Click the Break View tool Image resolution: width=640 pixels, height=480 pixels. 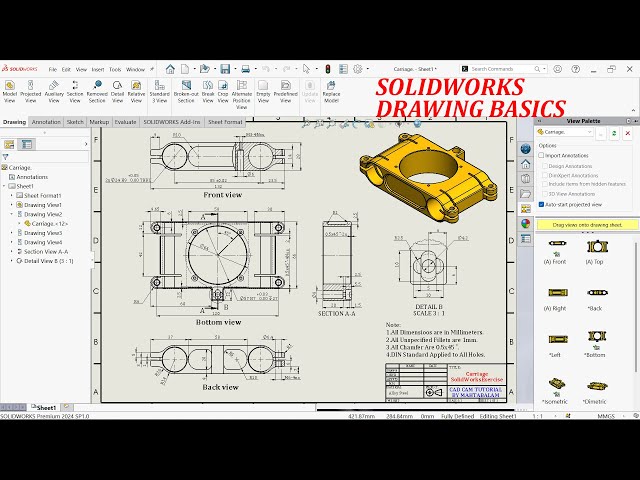click(208, 91)
